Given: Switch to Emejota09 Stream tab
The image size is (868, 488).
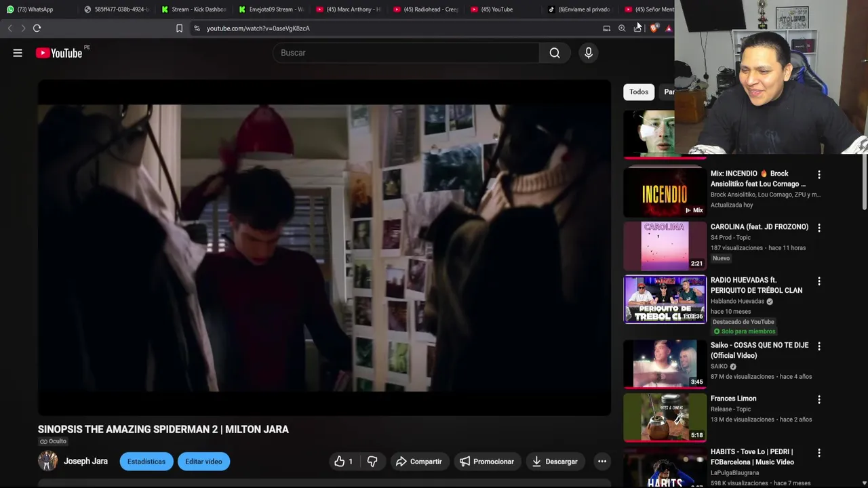Looking at the screenshot, I should [x=271, y=9].
